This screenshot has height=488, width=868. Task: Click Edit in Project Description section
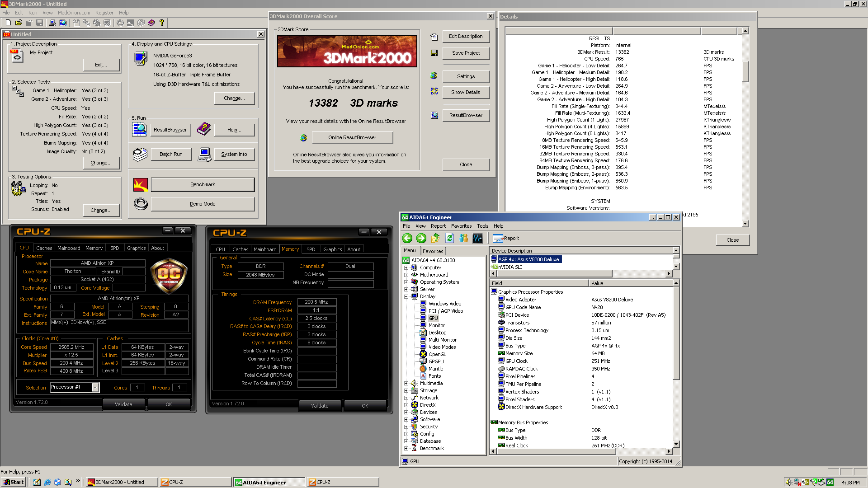(101, 65)
